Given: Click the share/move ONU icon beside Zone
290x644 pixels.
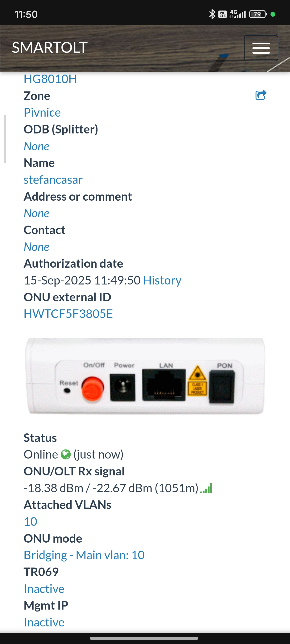Looking at the screenshot, I should click(x=261, y=95).
